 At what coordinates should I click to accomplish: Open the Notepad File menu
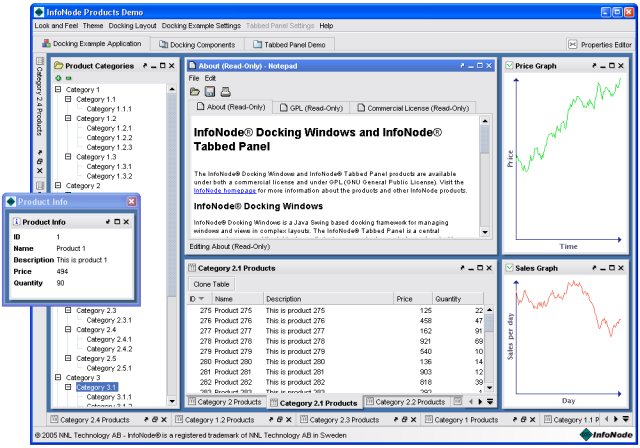pyautogui.click(x=194, y=78)
